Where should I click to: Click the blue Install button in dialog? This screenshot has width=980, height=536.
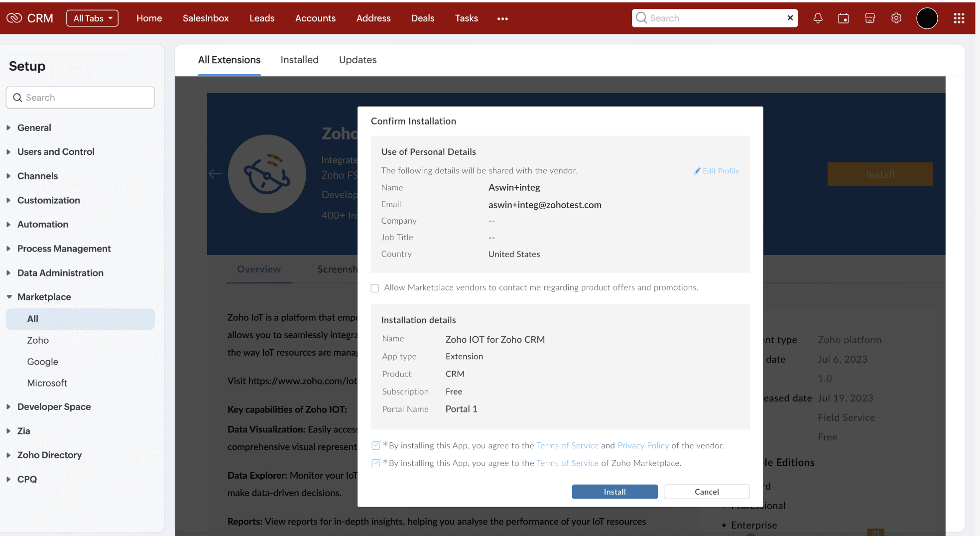tap(614, 492)
